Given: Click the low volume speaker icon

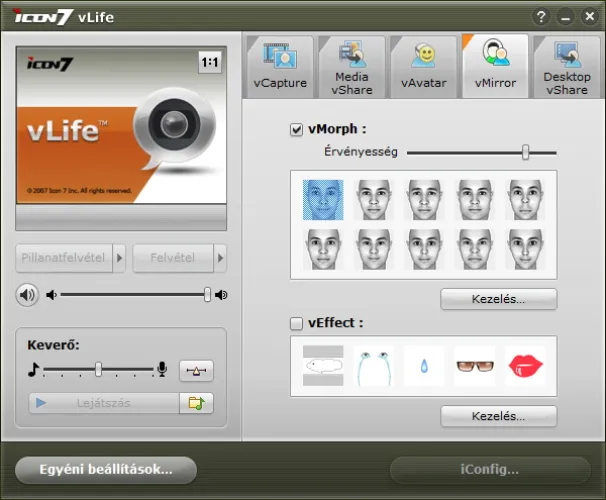Looking at the screenshot, I should pyautogui.click(x=51, y=295).
